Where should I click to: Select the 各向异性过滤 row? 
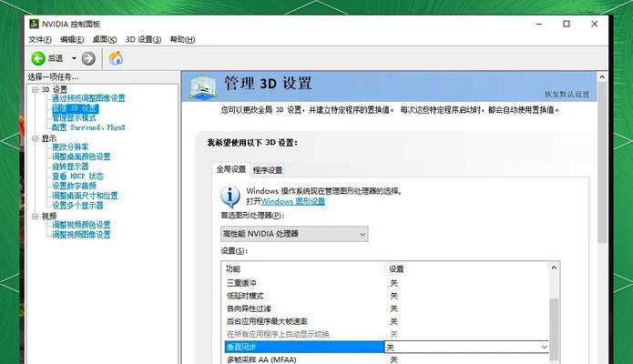point(387,308)
